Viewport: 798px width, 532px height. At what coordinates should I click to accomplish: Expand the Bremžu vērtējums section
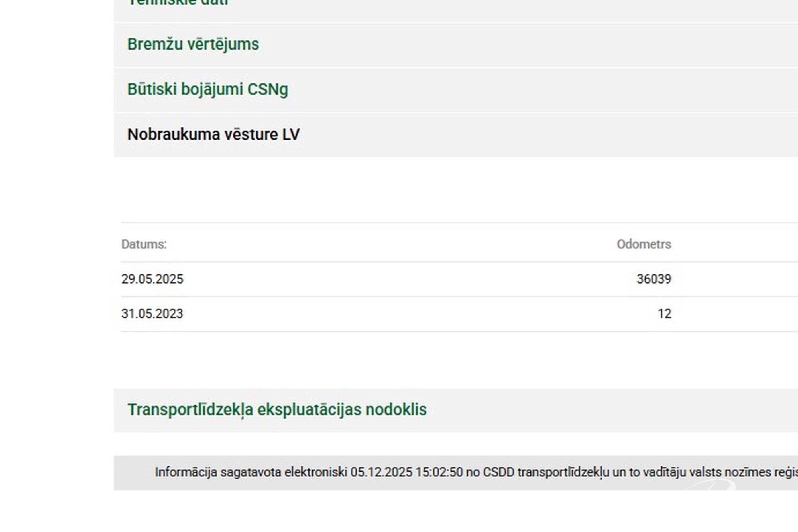pos(193,44)
